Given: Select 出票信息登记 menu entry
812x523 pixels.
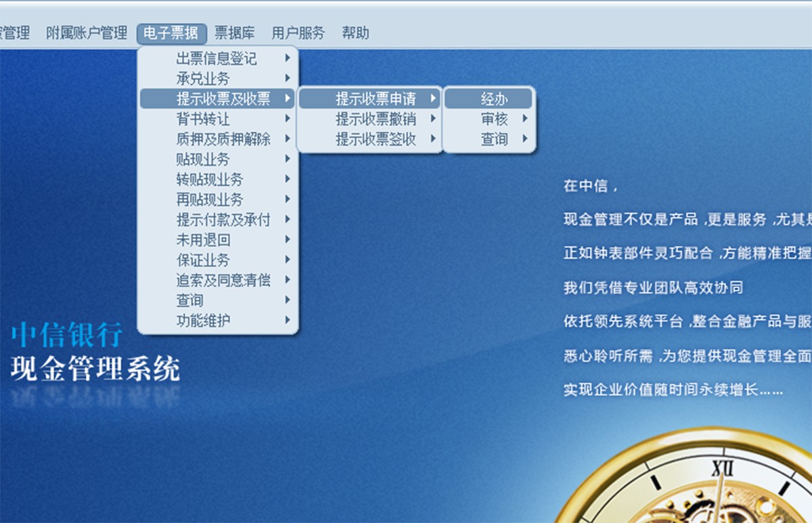Looking at the screenshot, I should (x=217, y=59).
